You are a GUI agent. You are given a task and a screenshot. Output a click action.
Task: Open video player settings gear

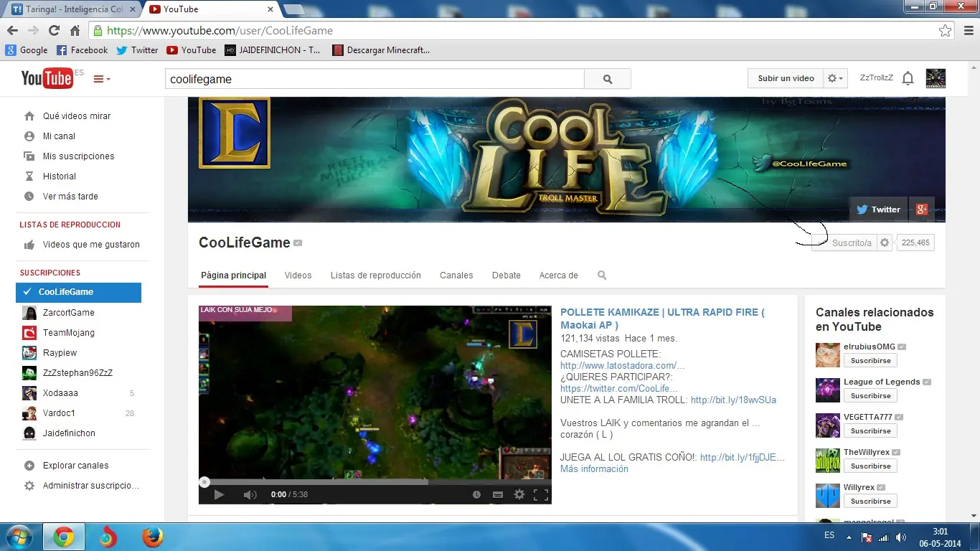click(519, 494)
